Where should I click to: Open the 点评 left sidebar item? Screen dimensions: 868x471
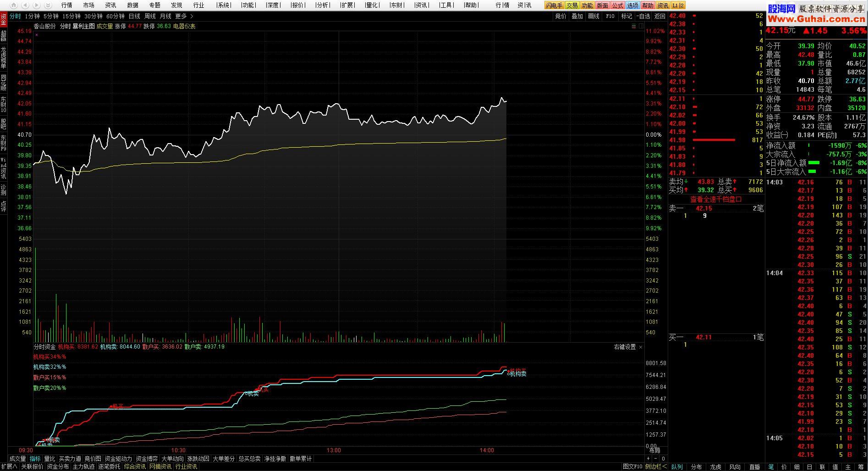coord(4,205)
